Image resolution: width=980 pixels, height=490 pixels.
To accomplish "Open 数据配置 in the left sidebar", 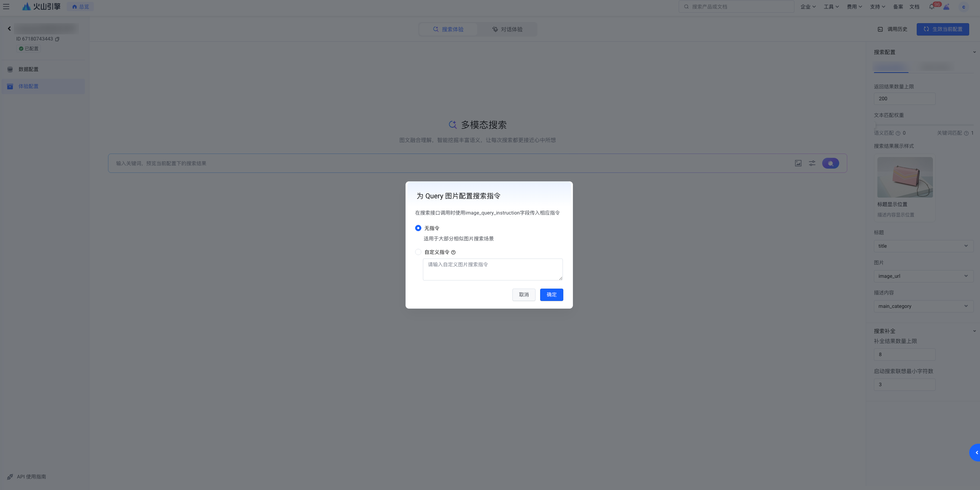I will point(28,69).
